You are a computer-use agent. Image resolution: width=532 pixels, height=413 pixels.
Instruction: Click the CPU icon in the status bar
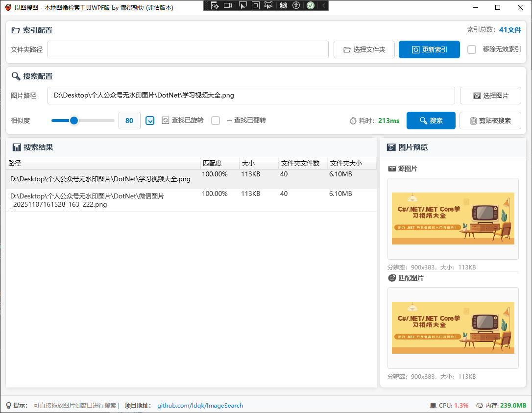[x=434, y=405]
